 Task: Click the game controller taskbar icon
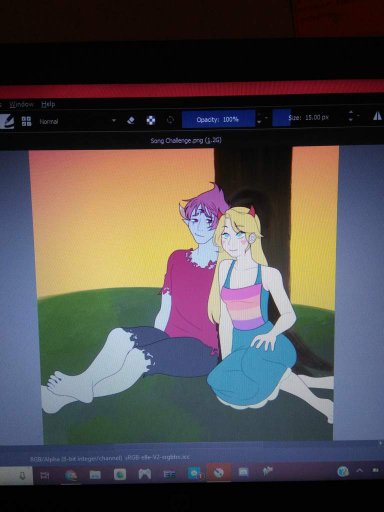click(144, 474)
